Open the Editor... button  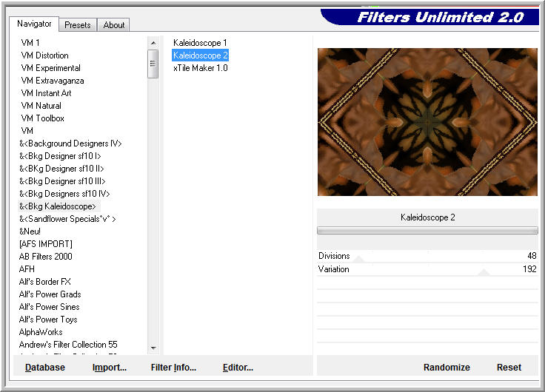point(238,368)
